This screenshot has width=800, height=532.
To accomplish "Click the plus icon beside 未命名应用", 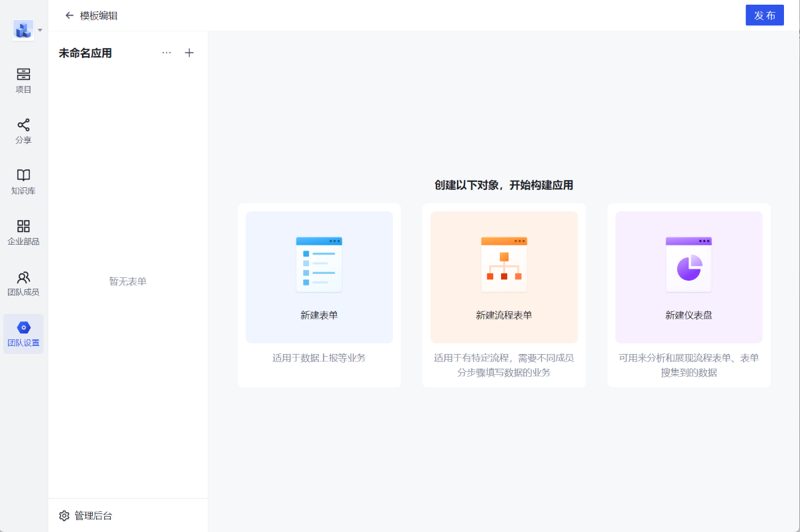I will point(189,53).
